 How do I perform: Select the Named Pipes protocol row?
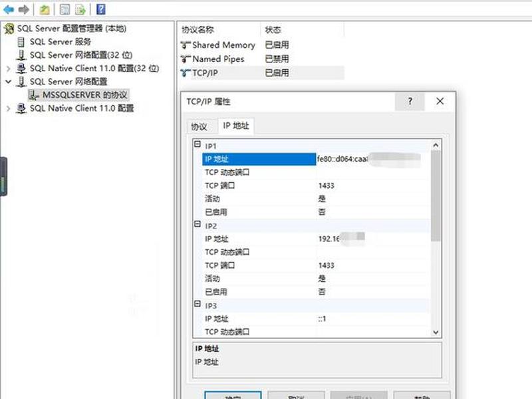point(261,59)
